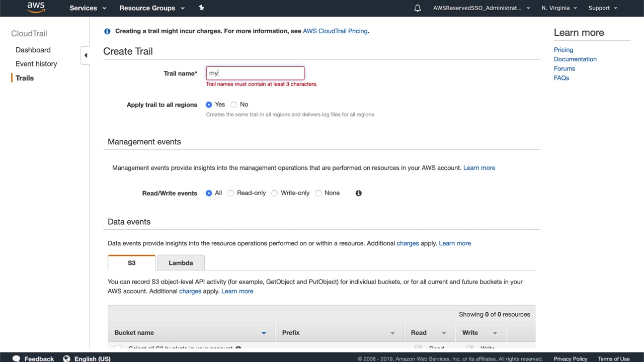
Task: Switch to the Lambda tab
Action: (181, 263)
